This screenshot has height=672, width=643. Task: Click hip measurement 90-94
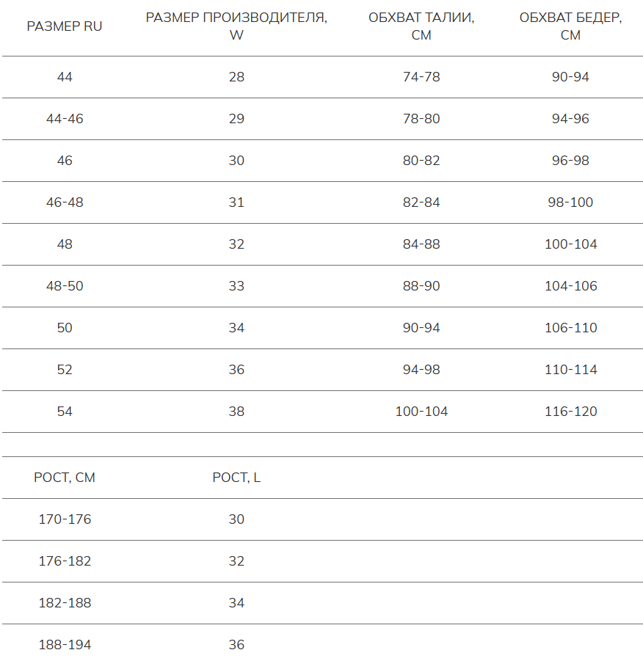570,77
